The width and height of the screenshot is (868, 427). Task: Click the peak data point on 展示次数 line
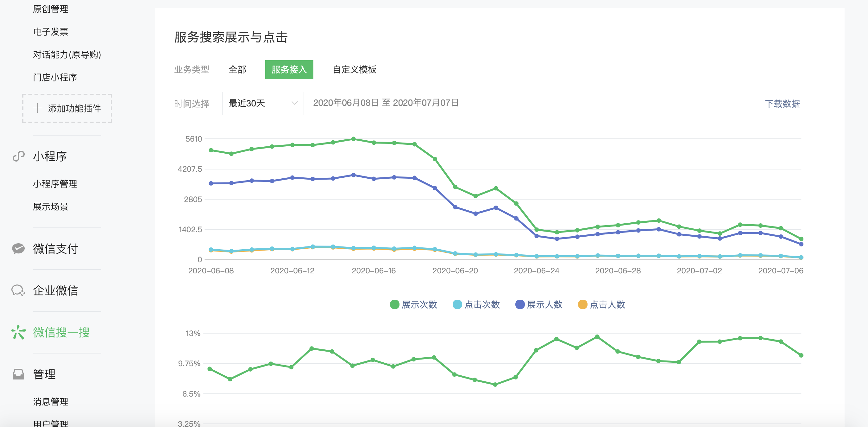click(353, 139)
